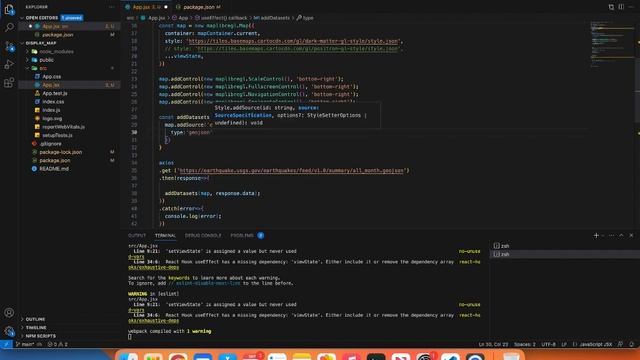Image resolution: width=640 pixels, height=360 pixels.
Task: Click the 1 unsaved badge in Open Editors
Action: pos(72,18)
